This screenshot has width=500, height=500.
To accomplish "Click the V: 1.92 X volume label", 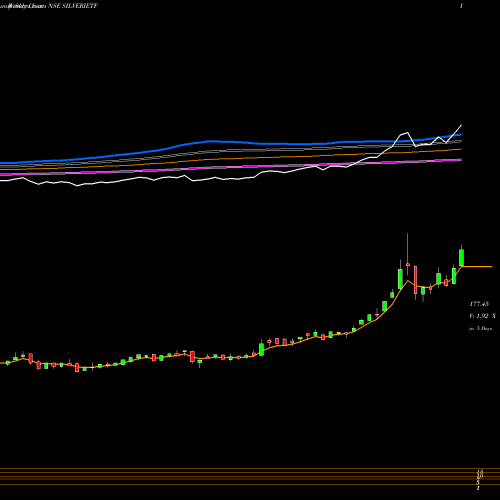I will pos(482,316).
